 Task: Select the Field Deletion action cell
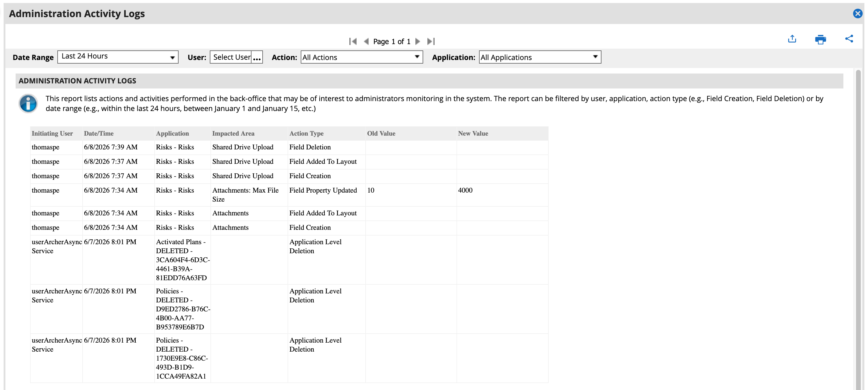327,148
